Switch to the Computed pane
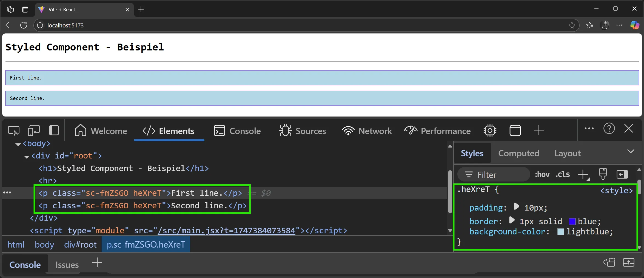 tap(518, 153)
